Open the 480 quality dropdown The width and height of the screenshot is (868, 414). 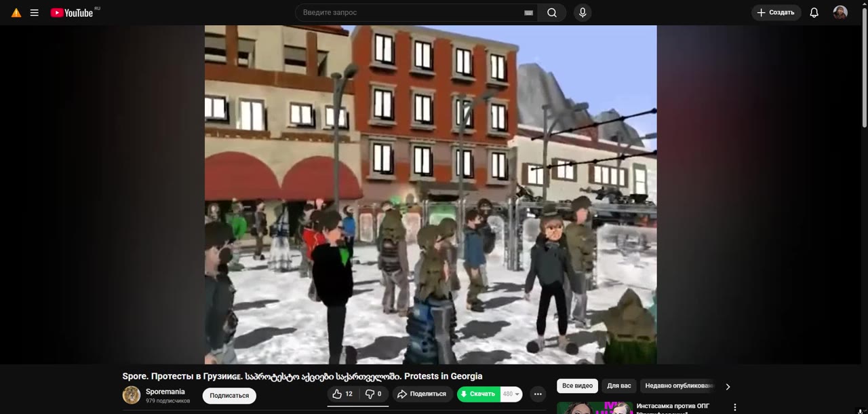pos(511,394)
